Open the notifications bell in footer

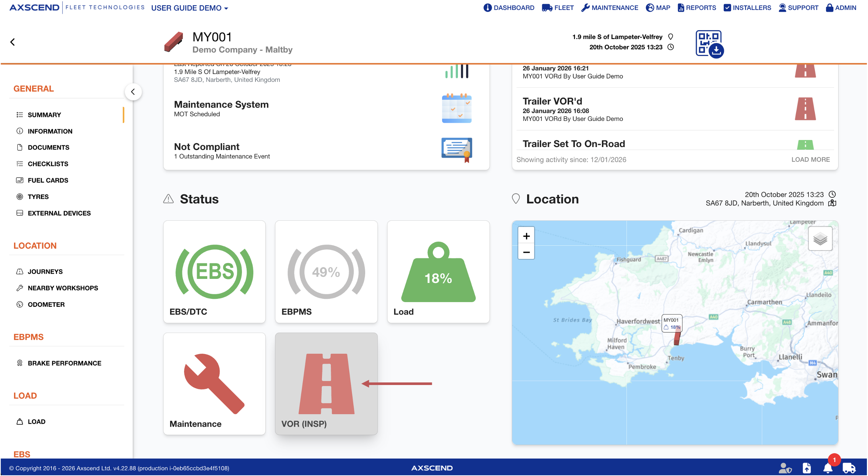pyautogui.click(x=828, y=468)
